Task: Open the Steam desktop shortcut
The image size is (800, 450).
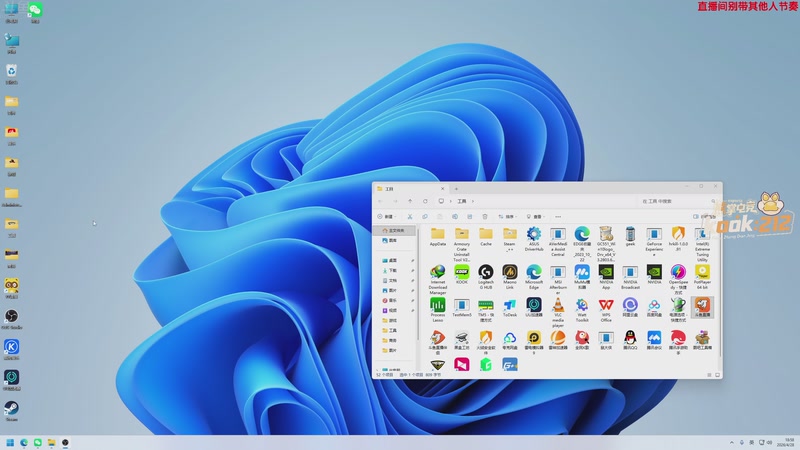Action: [x=12, y=411]
